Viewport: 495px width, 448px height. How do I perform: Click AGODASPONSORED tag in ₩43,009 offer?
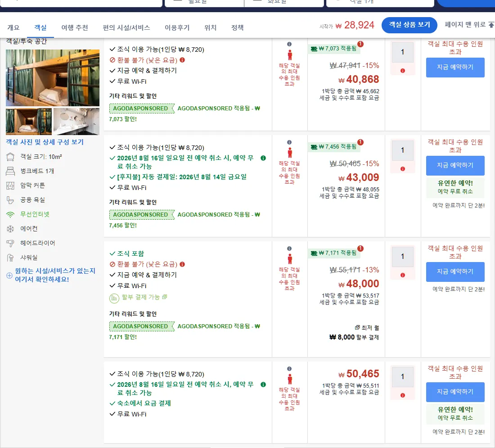coord(141,215)
